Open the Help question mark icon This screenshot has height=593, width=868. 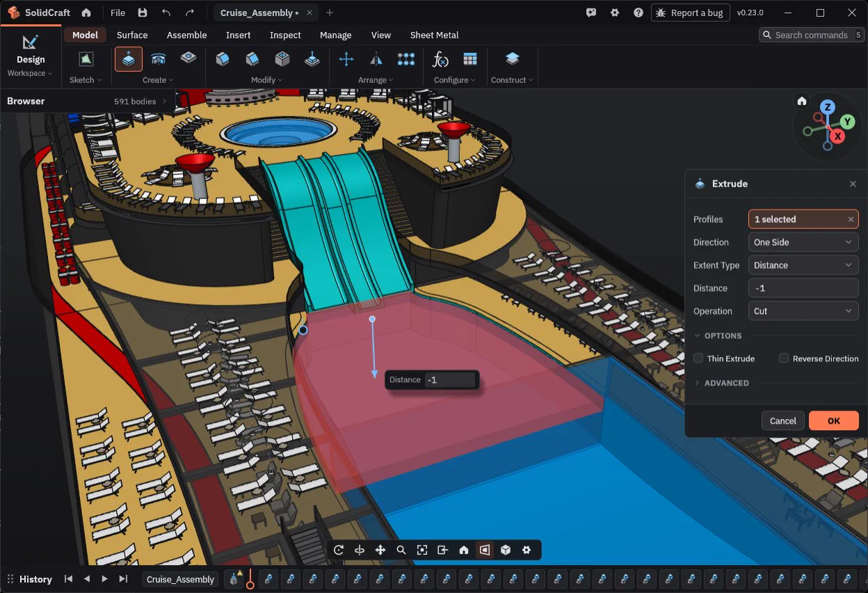(x=638, y=13)
